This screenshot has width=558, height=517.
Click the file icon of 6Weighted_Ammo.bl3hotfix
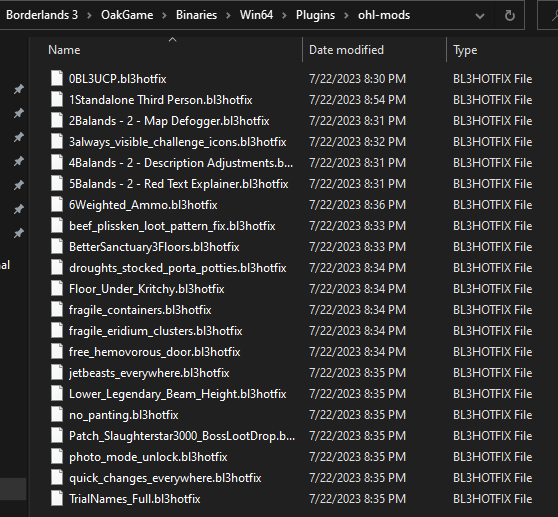click(57, 205)
